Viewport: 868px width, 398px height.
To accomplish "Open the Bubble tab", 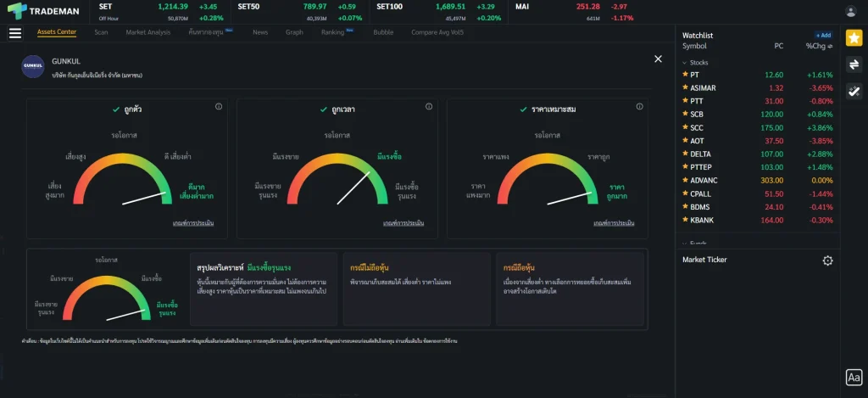I will pyautogui.click(x=383, y=32).
